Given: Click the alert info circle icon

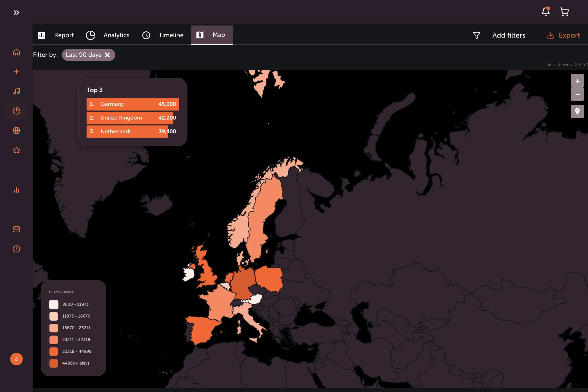Looking at the screenshot, I should pyautogui.click(x=16, y=249).
